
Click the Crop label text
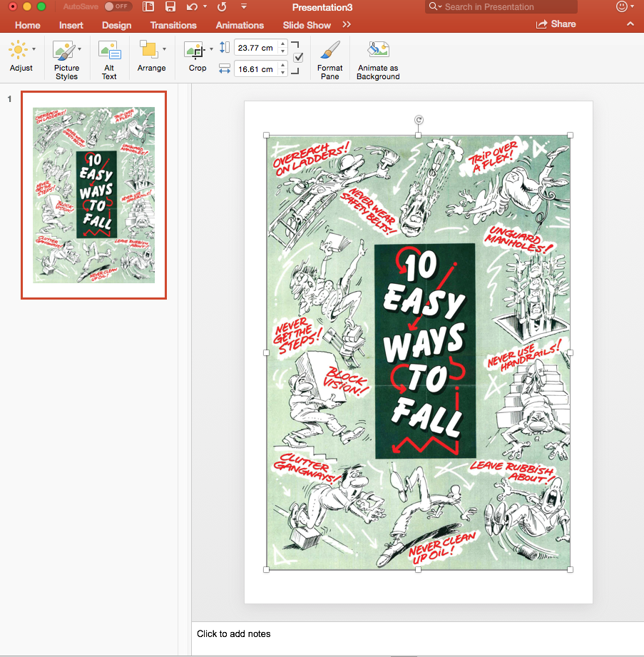pos(198,68)
